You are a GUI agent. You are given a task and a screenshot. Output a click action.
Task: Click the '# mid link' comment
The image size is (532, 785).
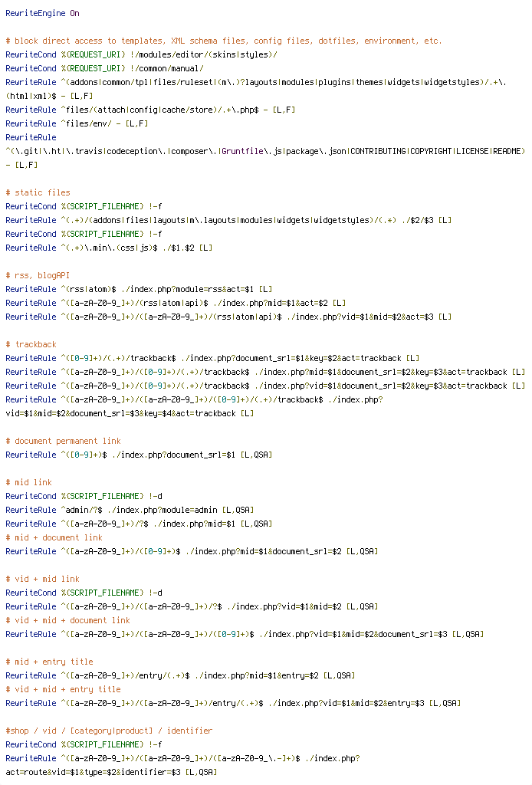click(x=29, y=483)
